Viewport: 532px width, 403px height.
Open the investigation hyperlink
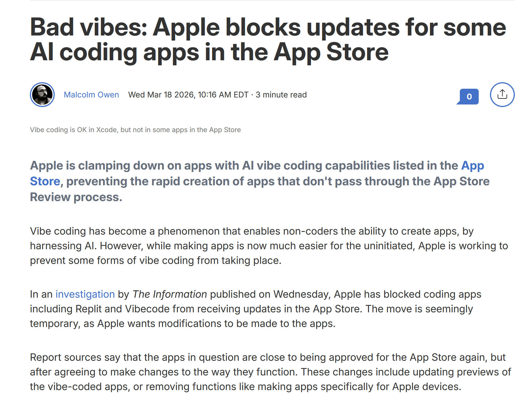pos(85,294)
